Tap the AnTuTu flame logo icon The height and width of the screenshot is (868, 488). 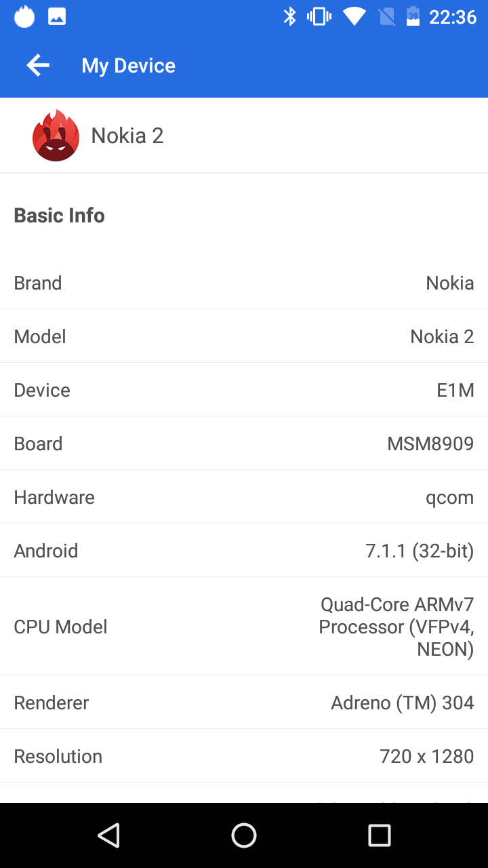pos(56,136)
